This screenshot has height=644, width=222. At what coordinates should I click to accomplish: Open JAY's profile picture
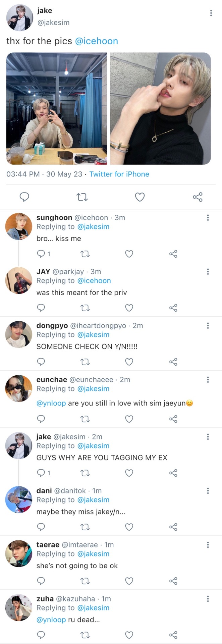point(19,280)
